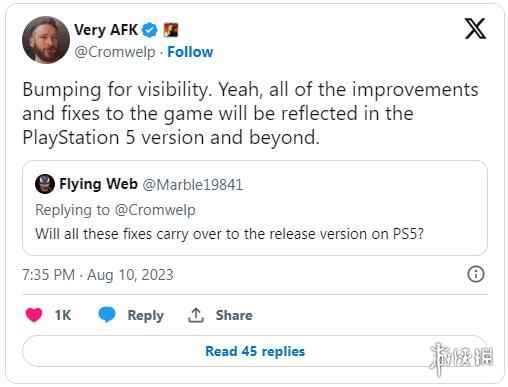508x387 pixels.
Task: Click the Reply text label
Action: click(146, 315)
